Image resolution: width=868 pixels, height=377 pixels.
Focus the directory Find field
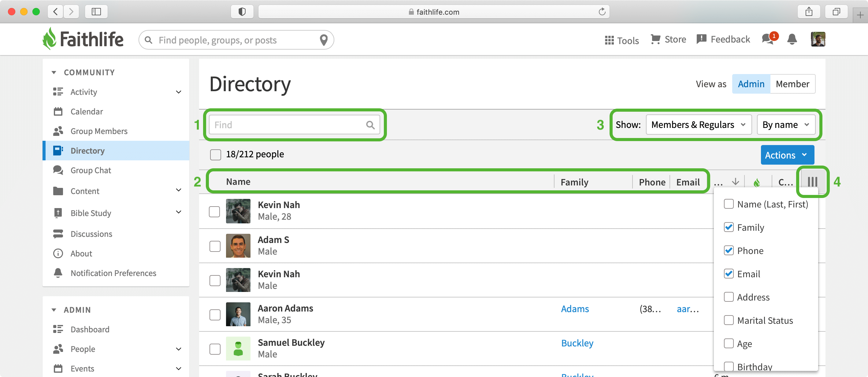pos(294,125)
